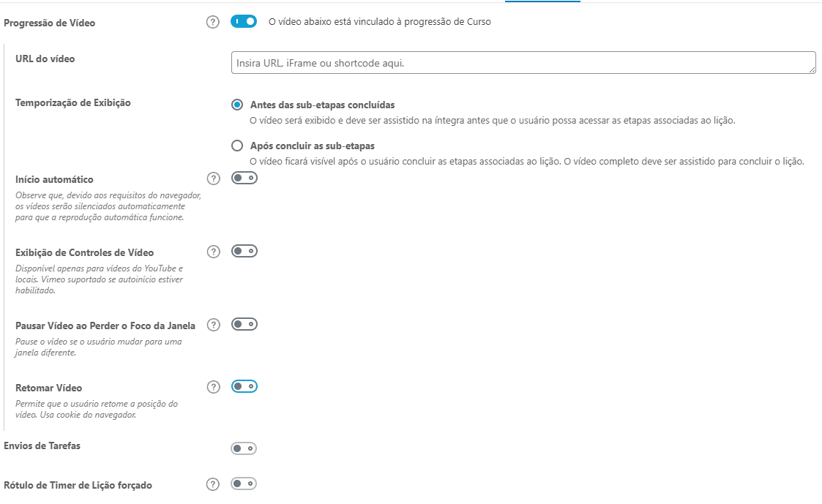Click help icon beside Exibição de Controles de Vídeo
This screenshot has width=822, height=504.
[213, 252]
